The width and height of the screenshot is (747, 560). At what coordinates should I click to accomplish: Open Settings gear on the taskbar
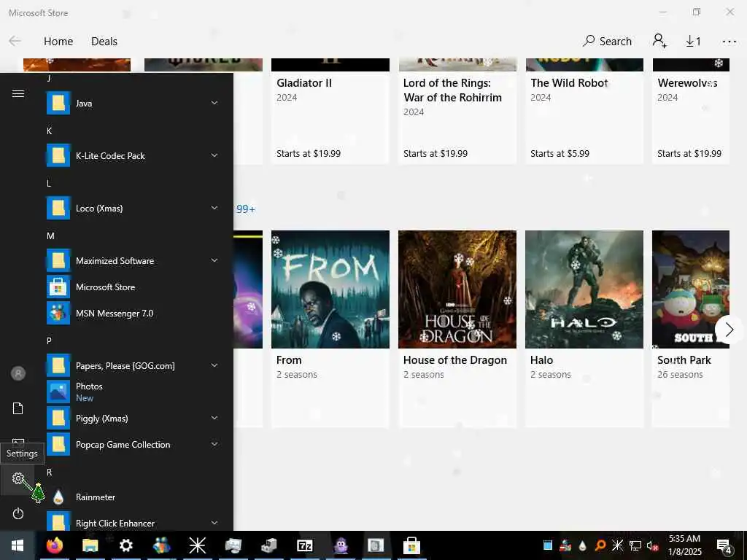click(x=125, y=545)
